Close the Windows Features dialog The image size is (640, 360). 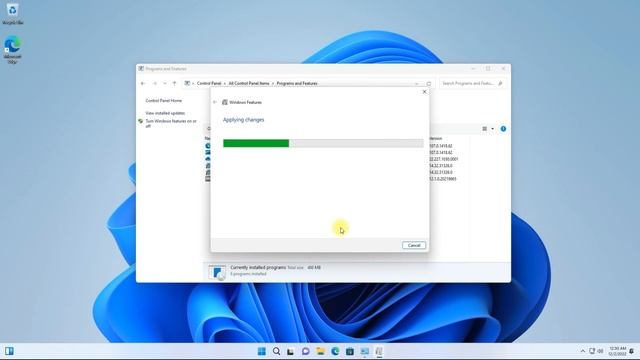point(424,92)
